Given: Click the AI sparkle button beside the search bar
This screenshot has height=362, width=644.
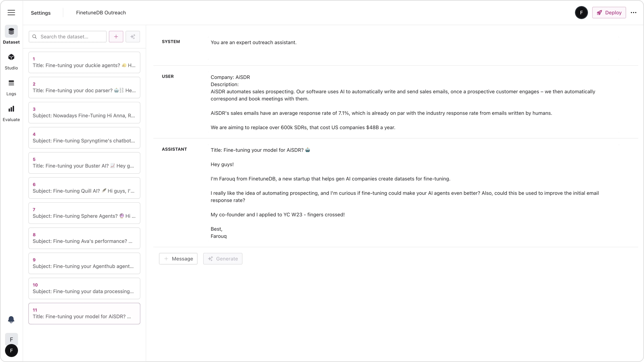Looking at the screenshot, I should click(133, 36).
